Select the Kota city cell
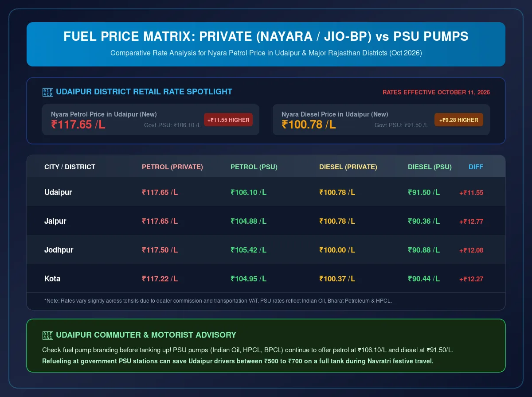This screenshot has width=532, height=397. [x=52, y=279]
